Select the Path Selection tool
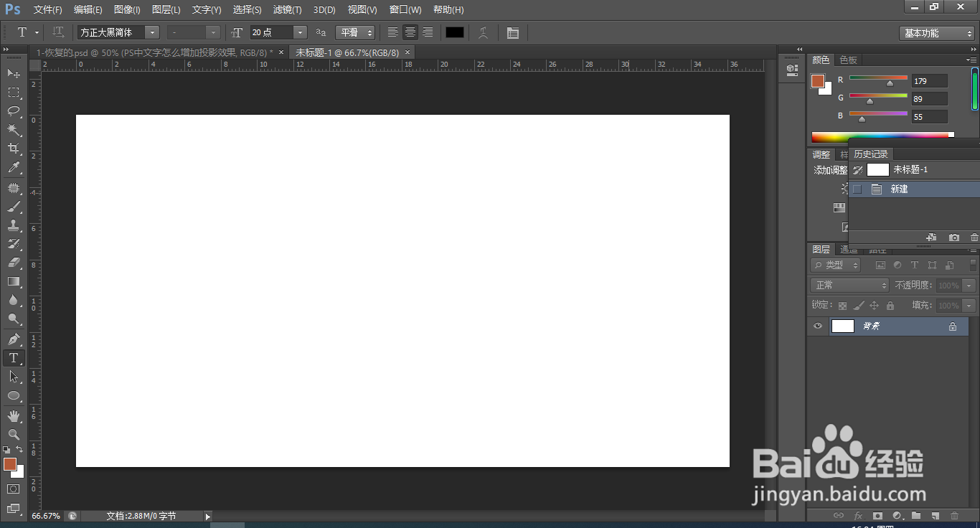This screenshot has height=528, width=980. (x=14, y=377)
